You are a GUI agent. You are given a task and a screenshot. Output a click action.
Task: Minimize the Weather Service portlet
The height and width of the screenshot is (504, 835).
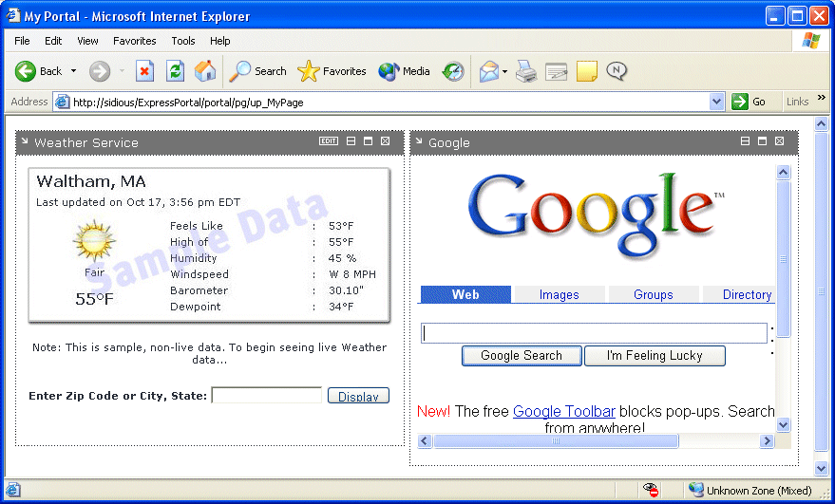click(x=351, y=141)
